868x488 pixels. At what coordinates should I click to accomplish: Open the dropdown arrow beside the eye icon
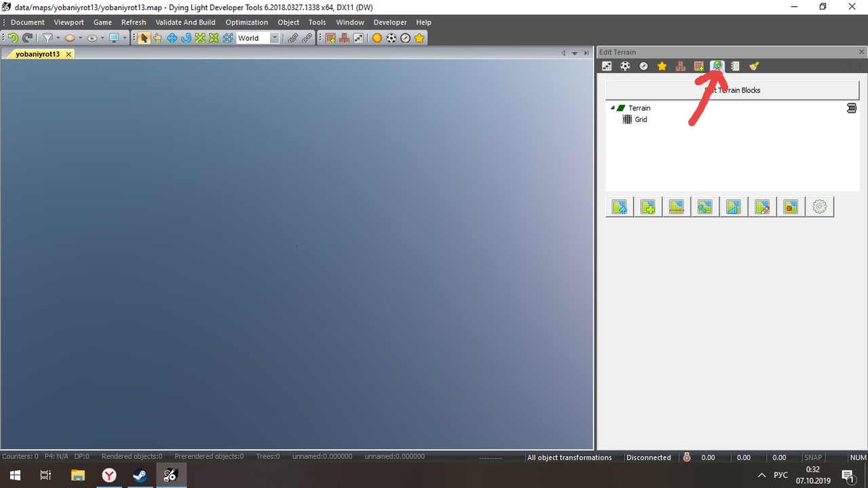[102, 38]
